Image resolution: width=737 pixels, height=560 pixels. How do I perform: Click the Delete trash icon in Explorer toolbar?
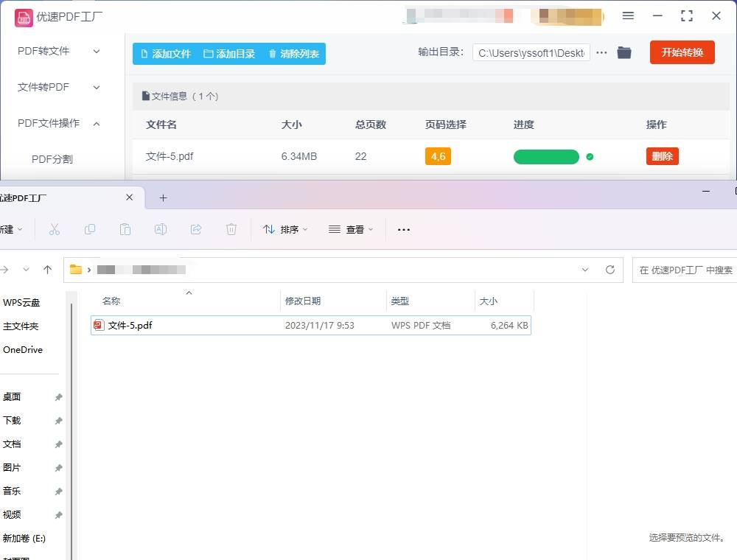point(231,229)
